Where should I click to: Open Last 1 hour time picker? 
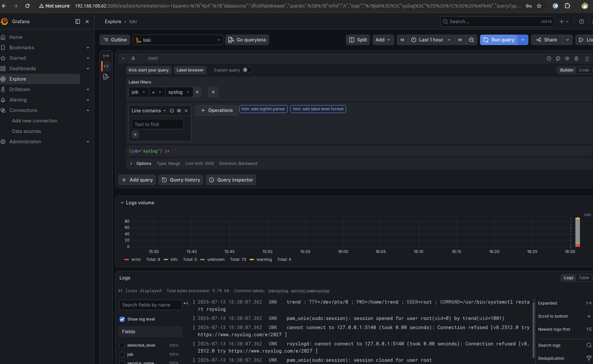[431, 40]
